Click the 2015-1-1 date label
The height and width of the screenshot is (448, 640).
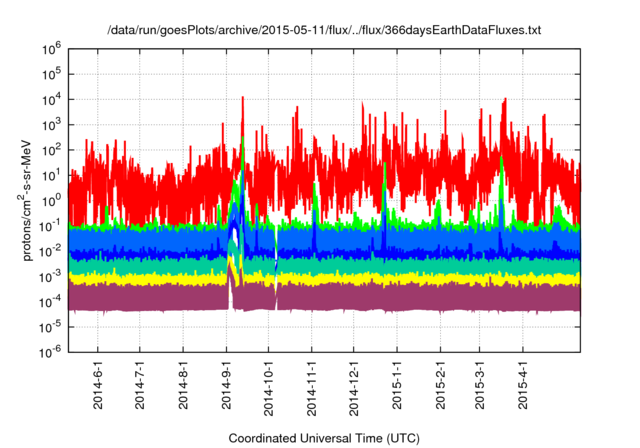(397, 385)
